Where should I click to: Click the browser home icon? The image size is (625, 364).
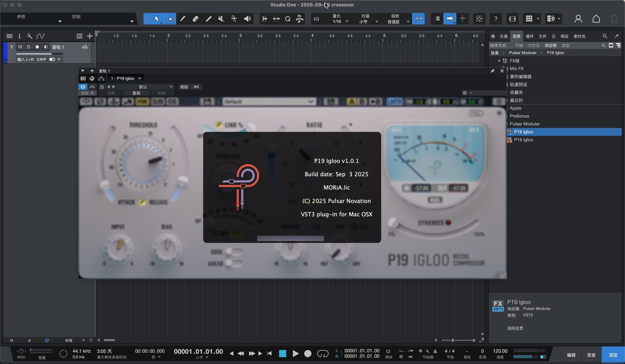point(493,36)
